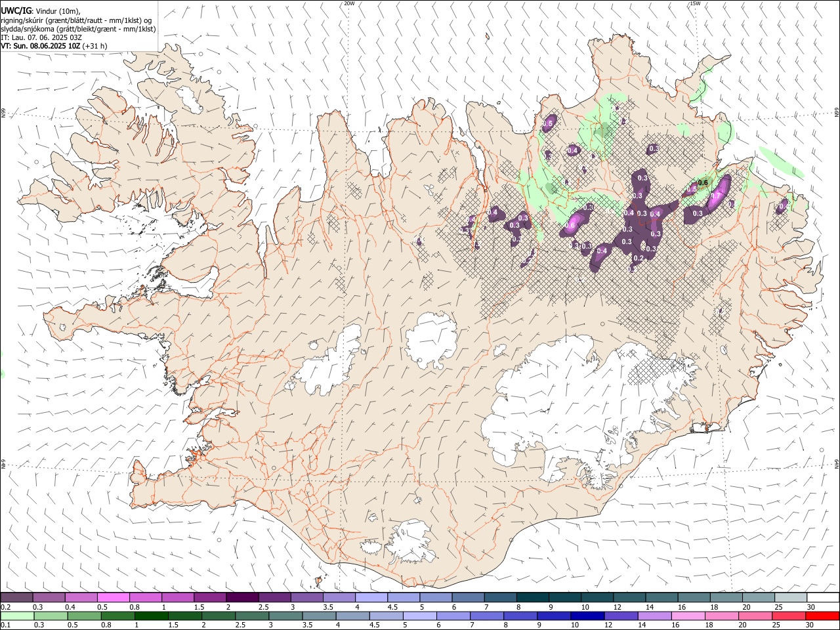Click the upper legend swatch starting at 12
The image size is (840, 630).
629,598
